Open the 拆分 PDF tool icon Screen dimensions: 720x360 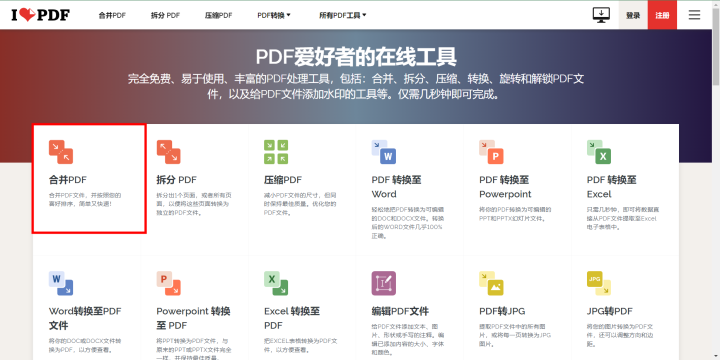pyautogui.click(x=169, y=152)
